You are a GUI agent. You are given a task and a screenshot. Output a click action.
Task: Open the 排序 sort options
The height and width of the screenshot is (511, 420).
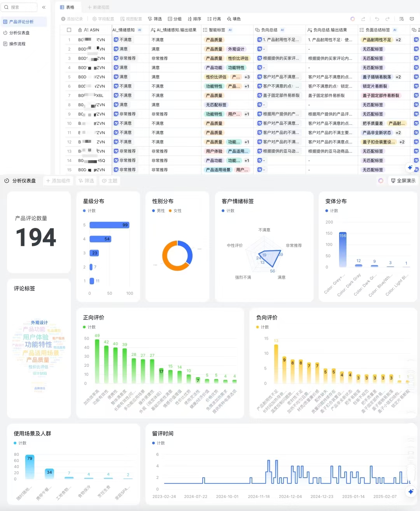[x=194, y=19]
